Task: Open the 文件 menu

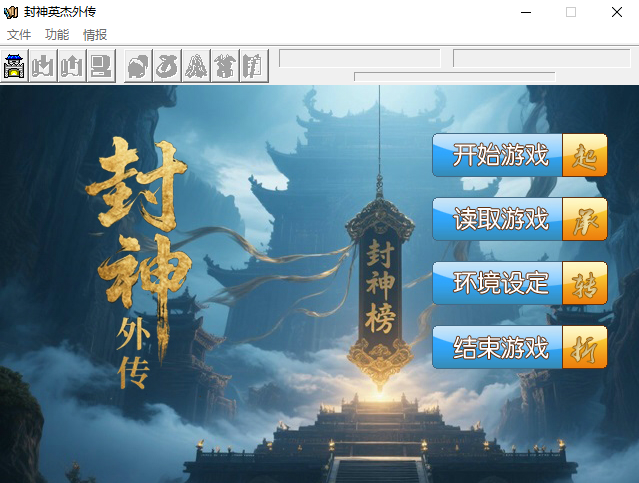Action: click(19, 35)
